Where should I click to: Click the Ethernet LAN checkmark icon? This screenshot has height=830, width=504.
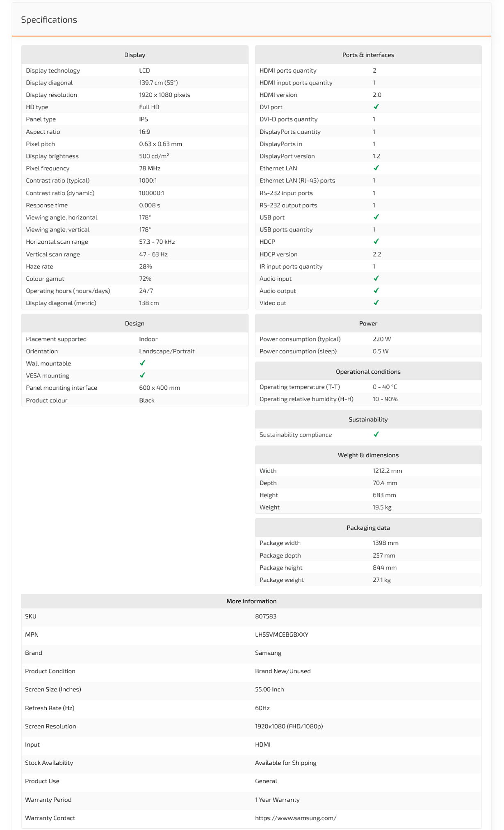tap(376, 168)
